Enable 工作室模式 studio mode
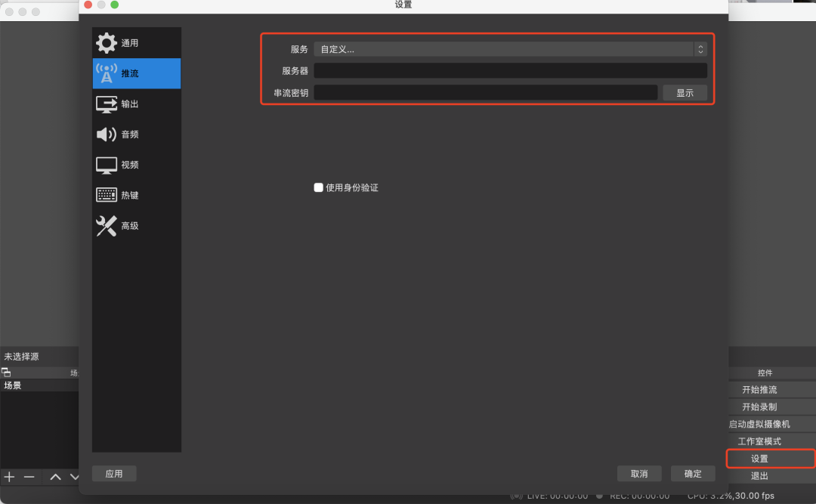This screenshot has width=816, height=504. (x=771, y=441)
